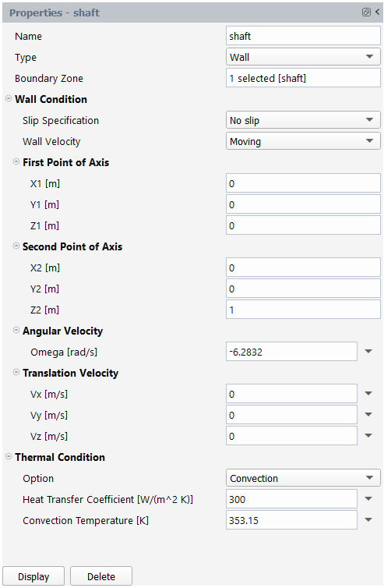
Task: Click the Delete button
Action: tap(101, 576)
